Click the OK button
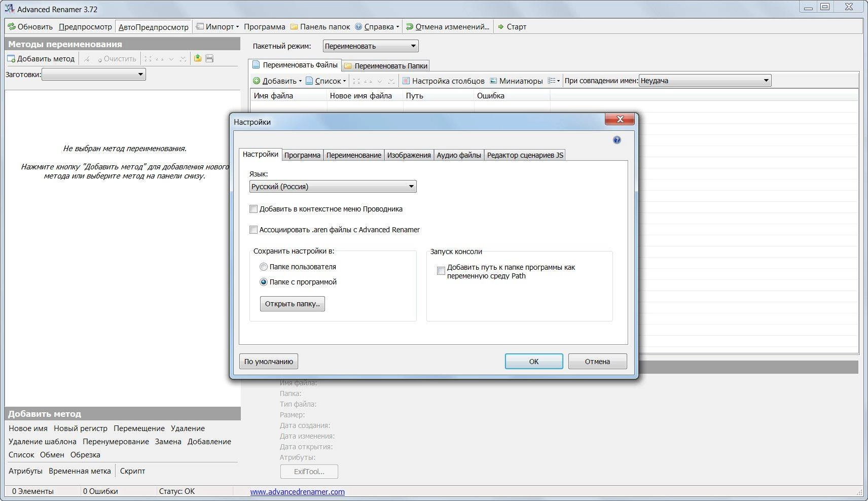 534,362
